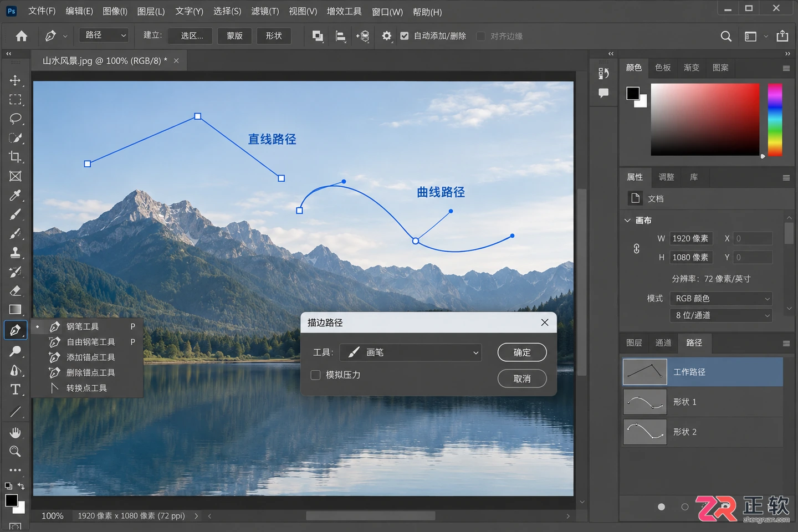
Task: Open the 图层(L) menu
Action: 151,11
